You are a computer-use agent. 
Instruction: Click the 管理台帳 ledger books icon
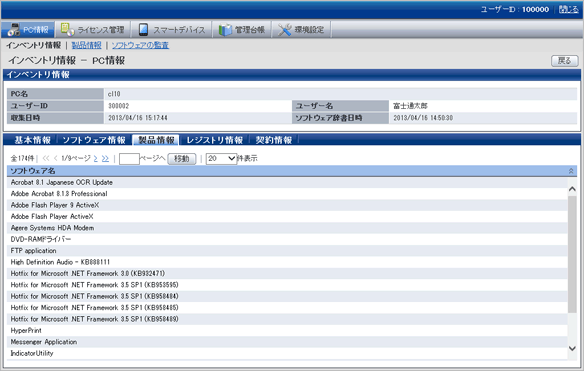225,30
